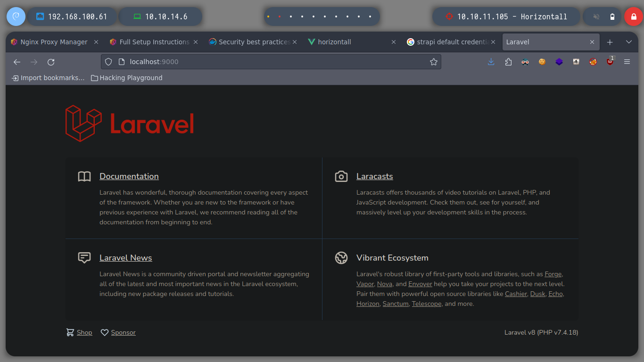Open the Documentation link
644x362 pixels.
129,176
